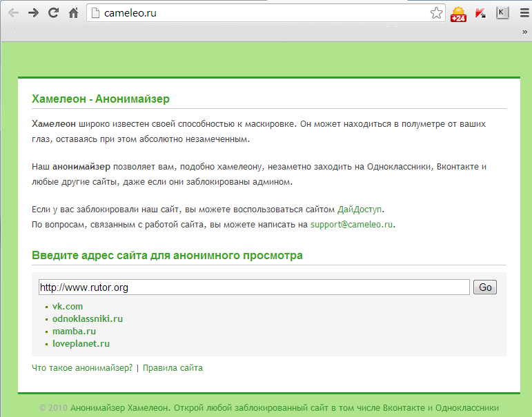Open the ДайДоступ link

[359, 210]
